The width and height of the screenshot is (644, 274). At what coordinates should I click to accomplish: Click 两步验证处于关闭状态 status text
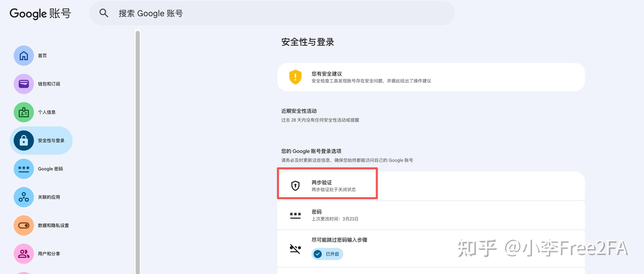click(x=334, y=190)
